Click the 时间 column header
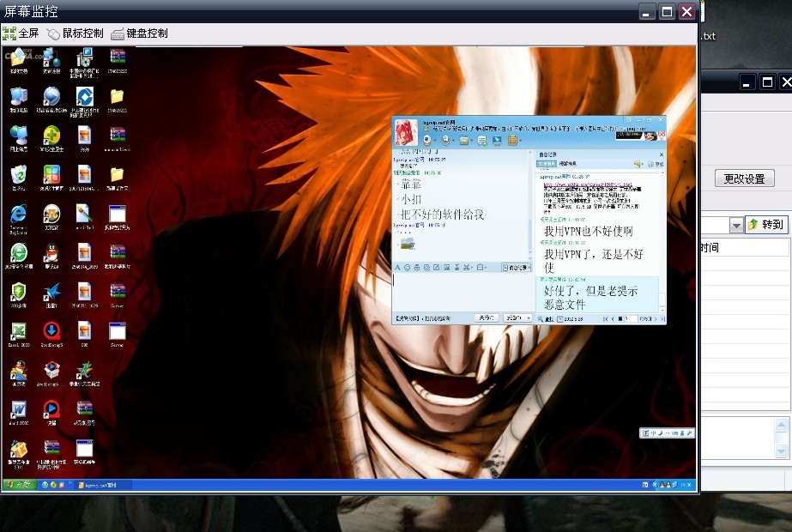Image resolution: width=792 pixels, height=532 pixels. tap(709, 248)
